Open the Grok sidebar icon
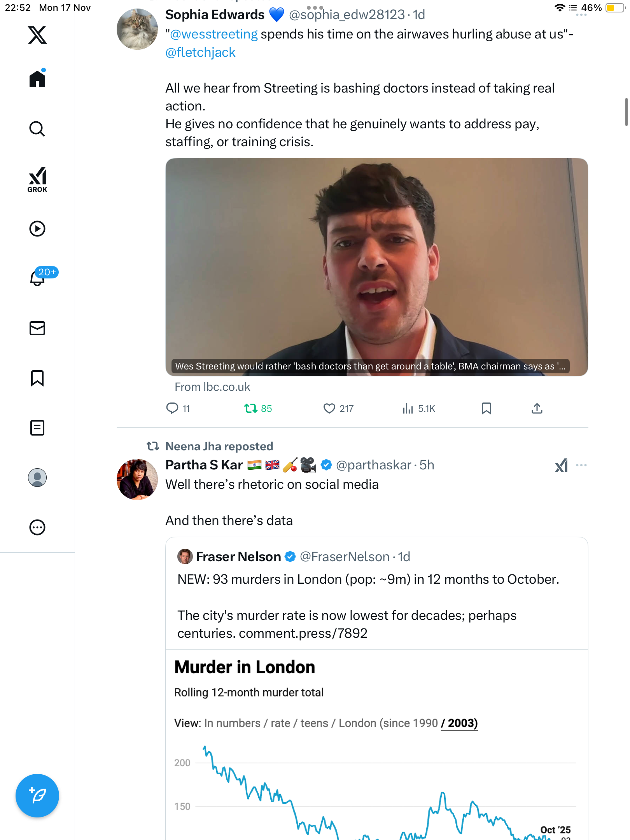The width and height of the screenshot is (630, 840). (x=37, y=179)
